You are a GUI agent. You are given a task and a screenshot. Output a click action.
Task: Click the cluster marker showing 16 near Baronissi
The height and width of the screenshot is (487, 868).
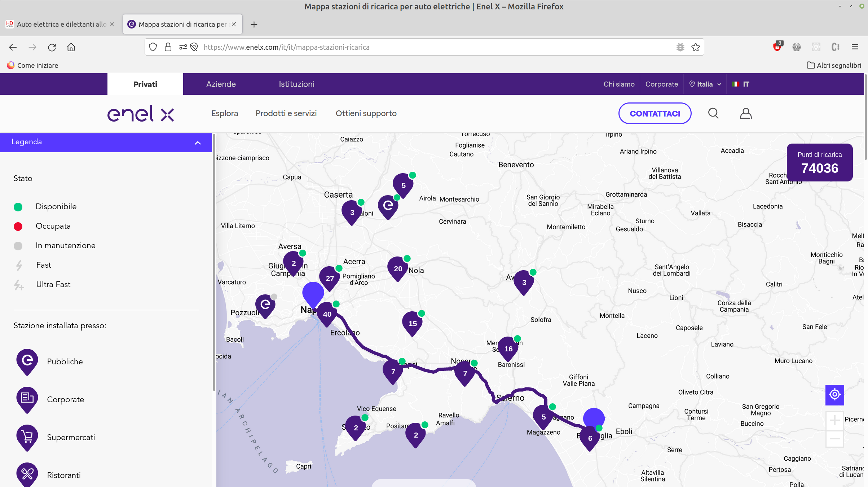coord(508,349)
